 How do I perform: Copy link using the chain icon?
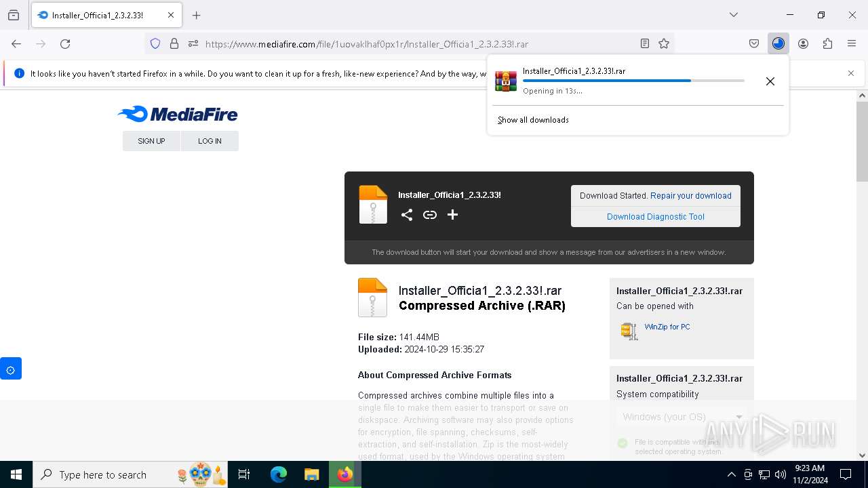click(430, 215)
